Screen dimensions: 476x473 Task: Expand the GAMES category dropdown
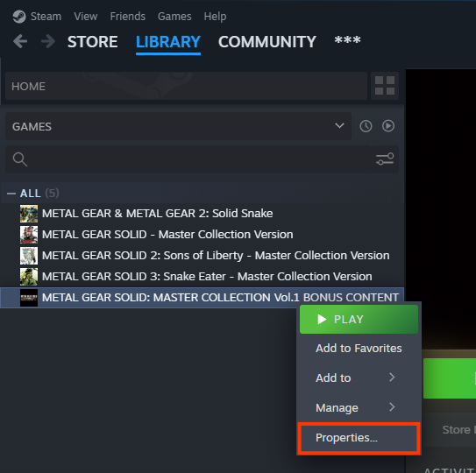pos(178,126)
